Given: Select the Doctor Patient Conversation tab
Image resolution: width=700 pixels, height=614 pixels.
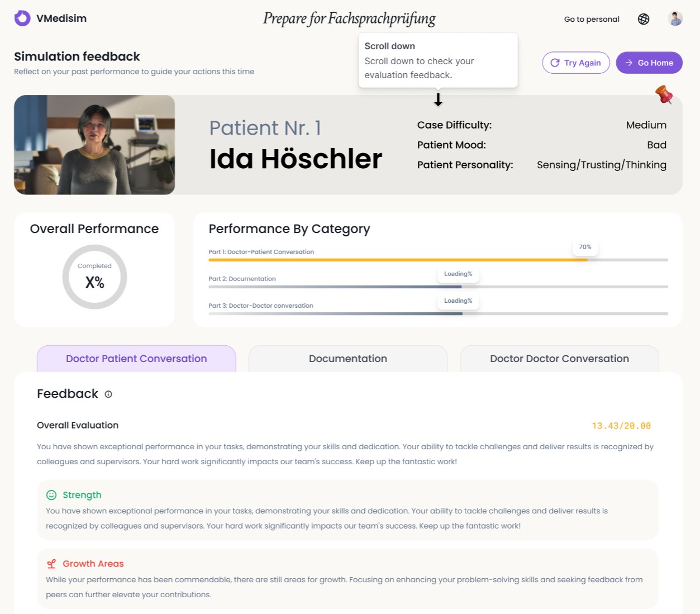Looking at the screenshot, I should click(136, 358).
